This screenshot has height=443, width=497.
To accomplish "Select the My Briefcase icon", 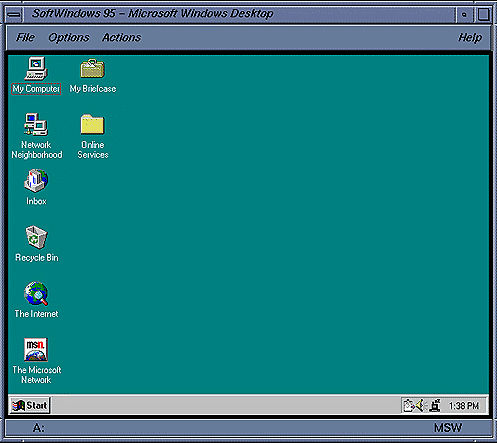I will 93,68.
